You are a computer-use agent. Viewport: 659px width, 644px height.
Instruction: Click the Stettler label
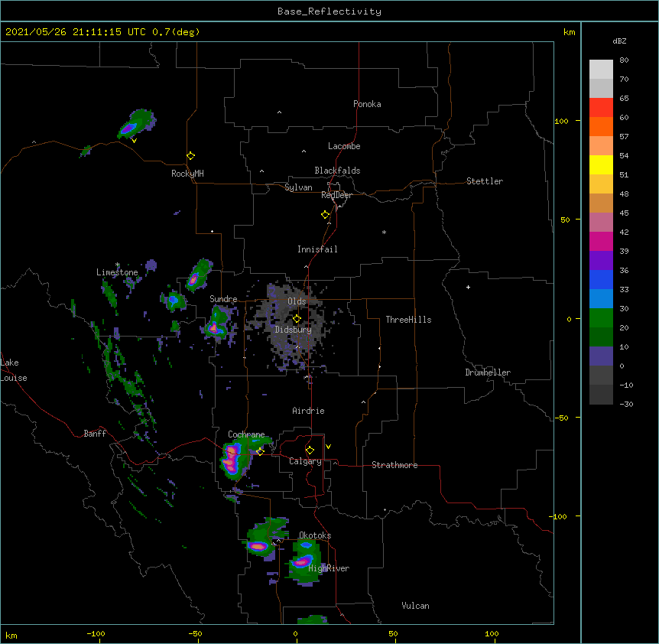click(485, 181)
